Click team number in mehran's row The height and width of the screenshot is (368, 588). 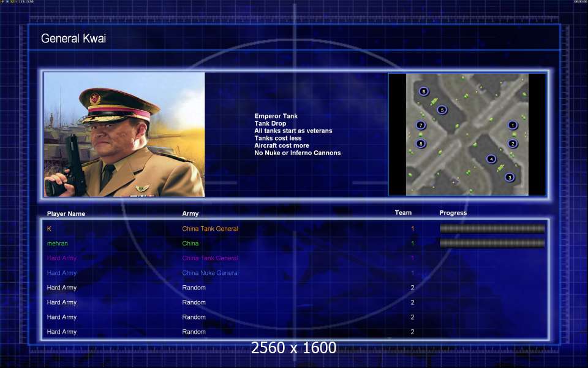(x=412, y=243)
